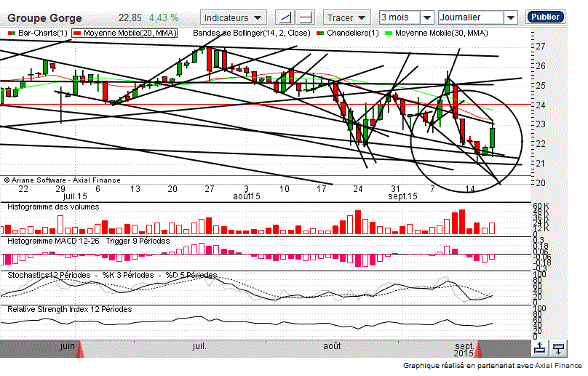588x376 pixels.
Task: Click the green Moyenne Mobile(30) color marker
Action: [389, 33]
